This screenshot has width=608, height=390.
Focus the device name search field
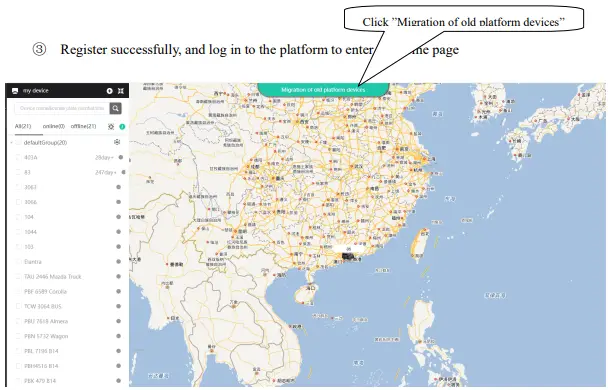coord(62,108)
